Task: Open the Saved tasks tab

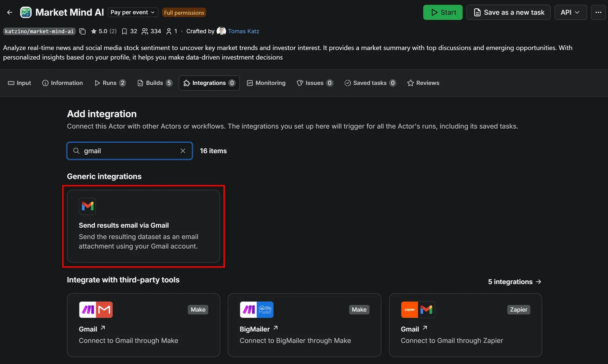Action: 370,83
